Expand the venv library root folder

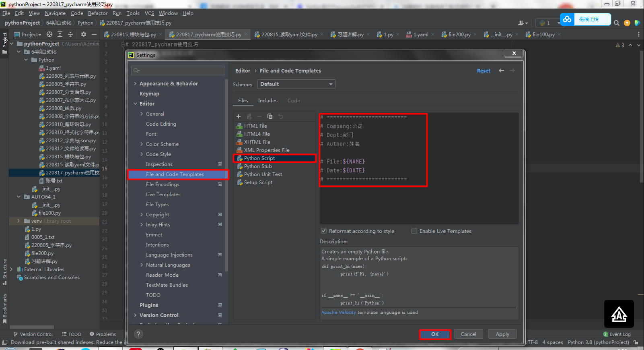19,221
